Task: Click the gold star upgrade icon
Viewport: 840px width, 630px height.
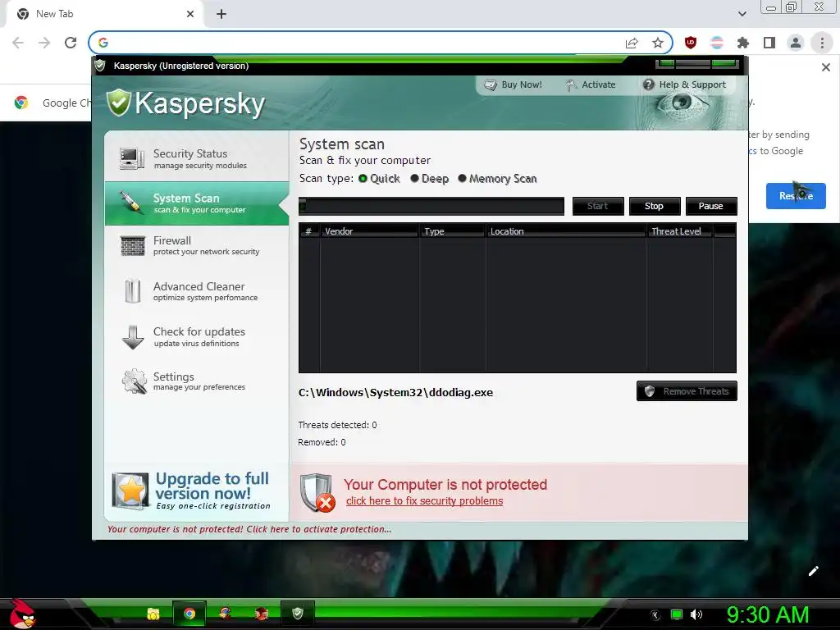Action: [130, 491]
